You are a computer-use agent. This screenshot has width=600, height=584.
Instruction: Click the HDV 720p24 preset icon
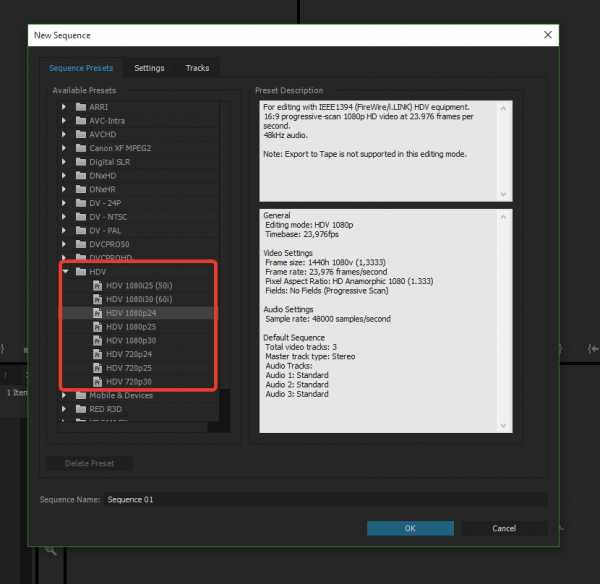click(x=97, y=354)
